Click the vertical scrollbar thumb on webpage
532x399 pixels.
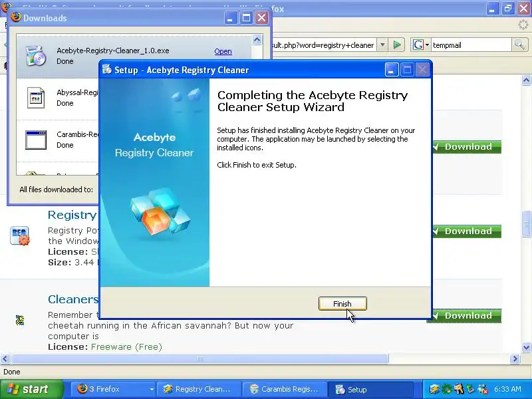tap(526, 223)
